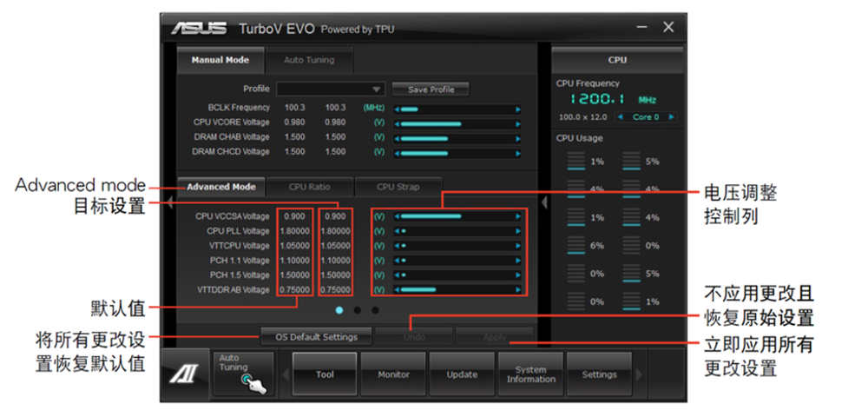The image size is (868, 417).
Task: Switch to Manual Mode tab
Action: tap(220, 60)
